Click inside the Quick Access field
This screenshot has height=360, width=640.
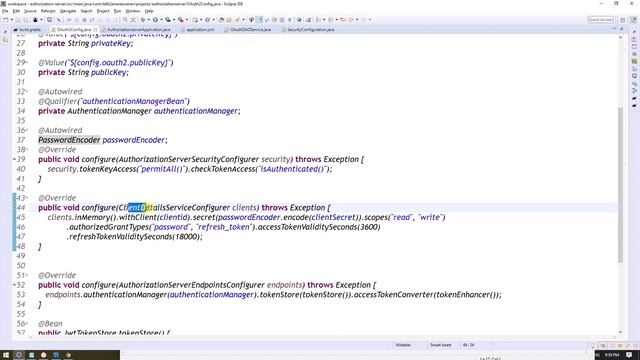[600, 20]
